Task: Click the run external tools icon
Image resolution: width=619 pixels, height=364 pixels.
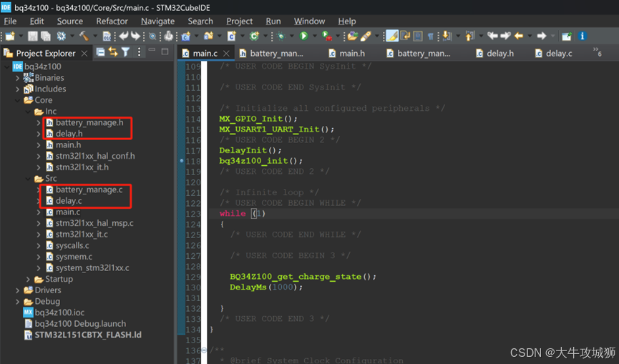Action: pyautogui.click(x=327, y=36)
